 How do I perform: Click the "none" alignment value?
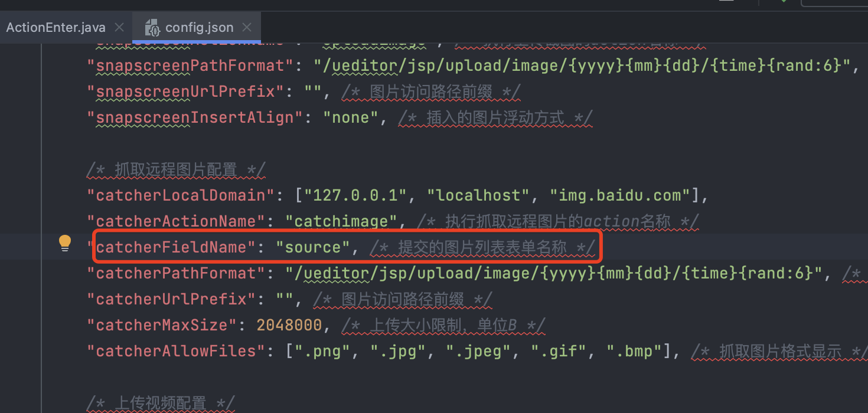(351, 117)
